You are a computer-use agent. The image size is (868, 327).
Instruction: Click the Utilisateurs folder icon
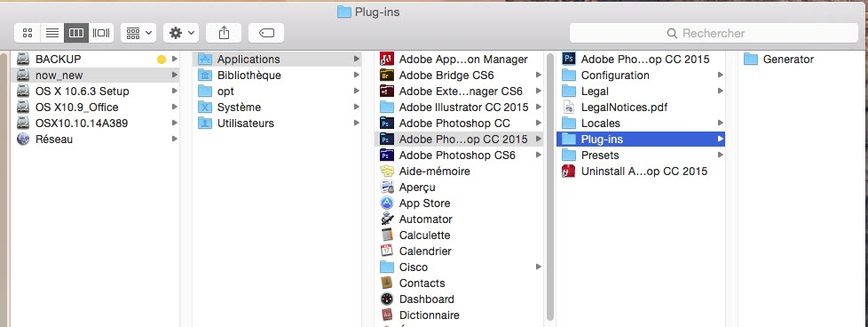click(205, 123)
